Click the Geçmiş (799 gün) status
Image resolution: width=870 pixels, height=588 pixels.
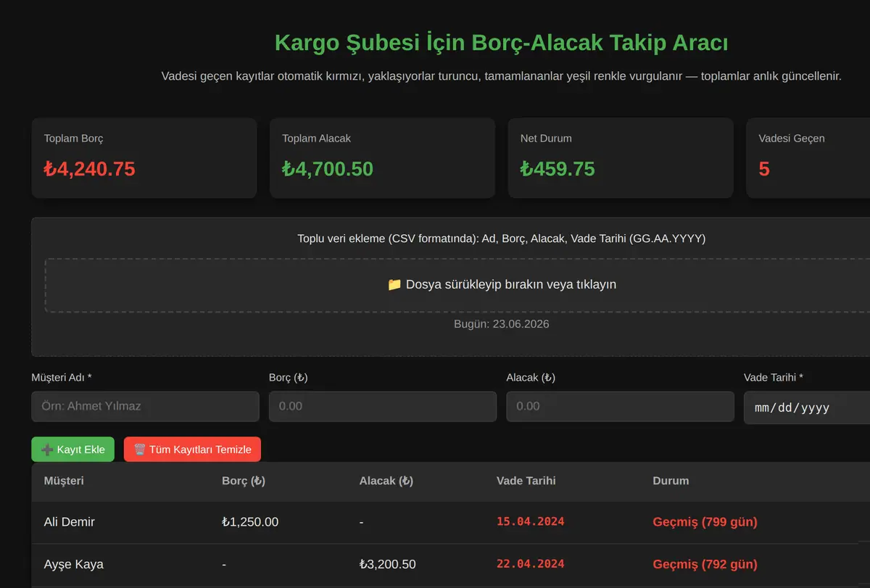coord(705,522)
